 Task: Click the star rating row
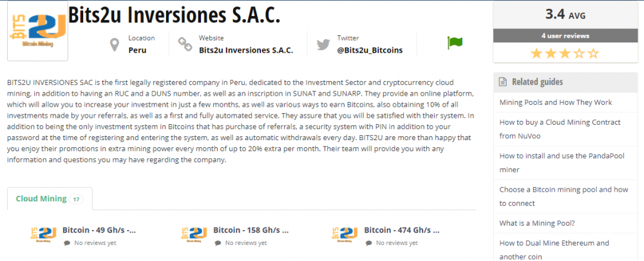(565, 53)
